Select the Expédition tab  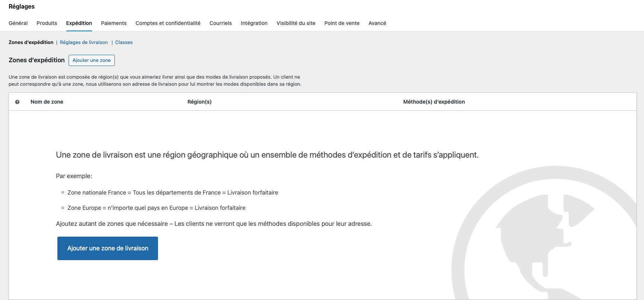click(x=79, y=23)
